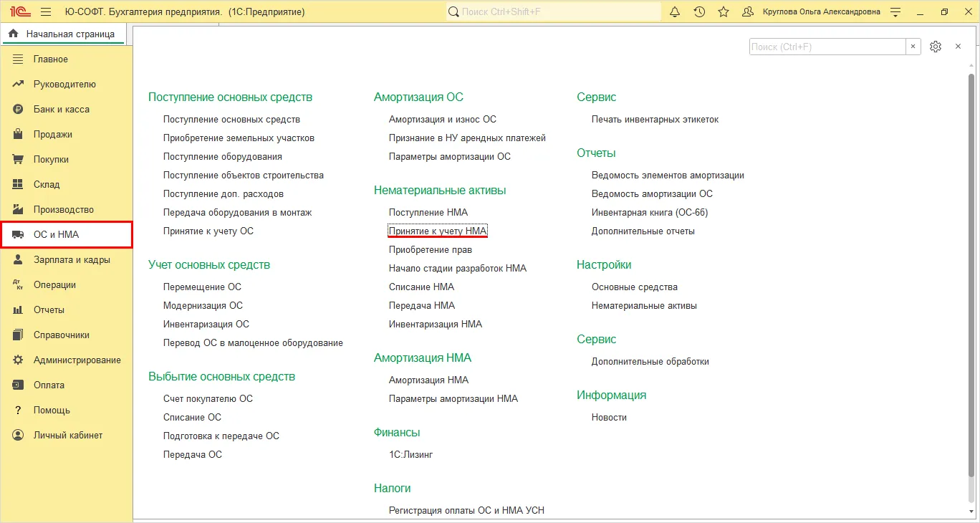The image size is (980, 523).
Task: Click the Личный кабинет profile icon
Action: [x=19, y=436]
